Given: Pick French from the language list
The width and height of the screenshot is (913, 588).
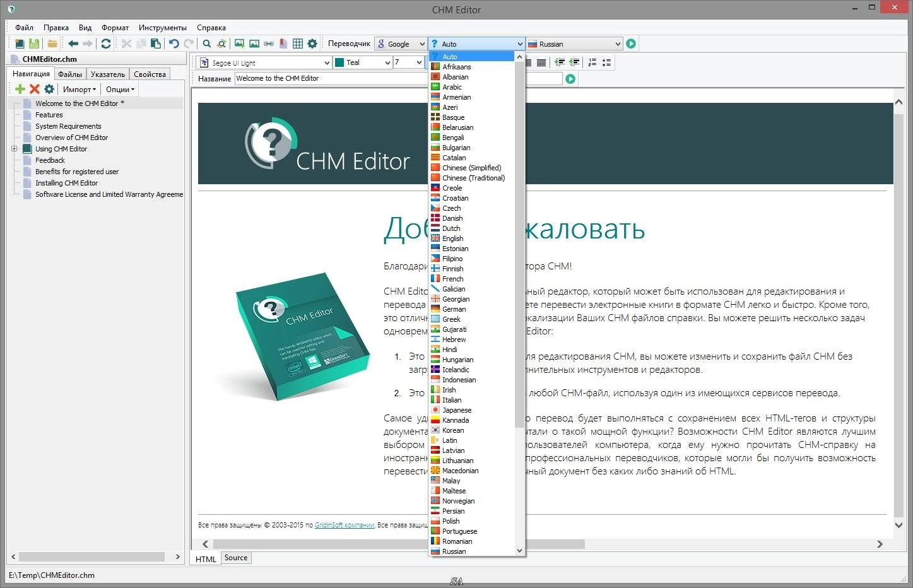Looking at the screenshot, I should [x=473, y=279].
